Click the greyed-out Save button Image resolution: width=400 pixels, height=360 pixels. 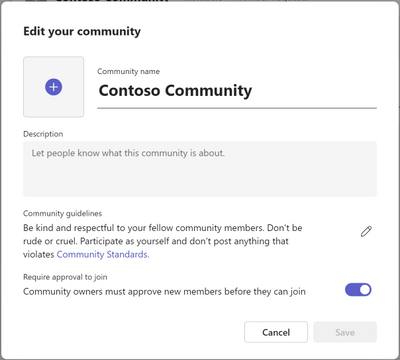(345, 332)
